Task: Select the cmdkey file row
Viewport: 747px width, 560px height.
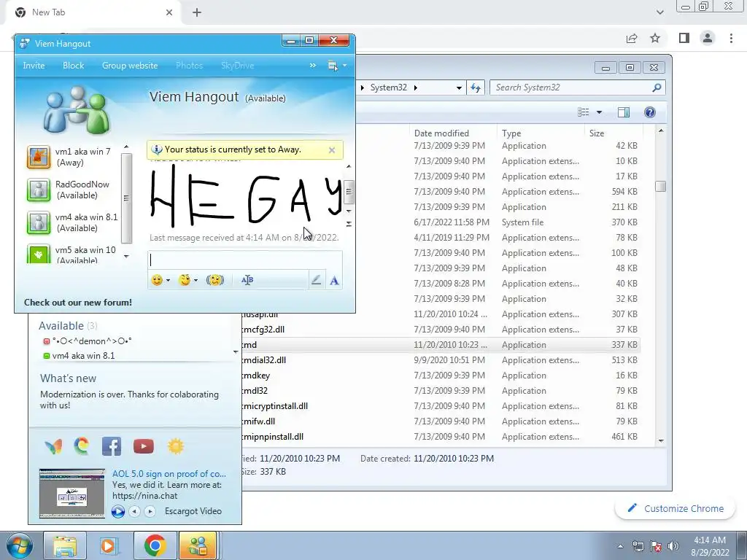Action: 441,376
